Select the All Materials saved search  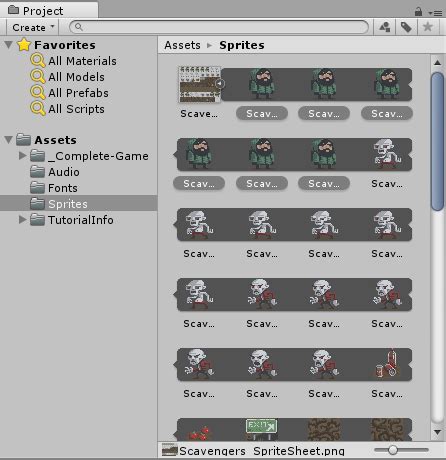coord(82,61)
